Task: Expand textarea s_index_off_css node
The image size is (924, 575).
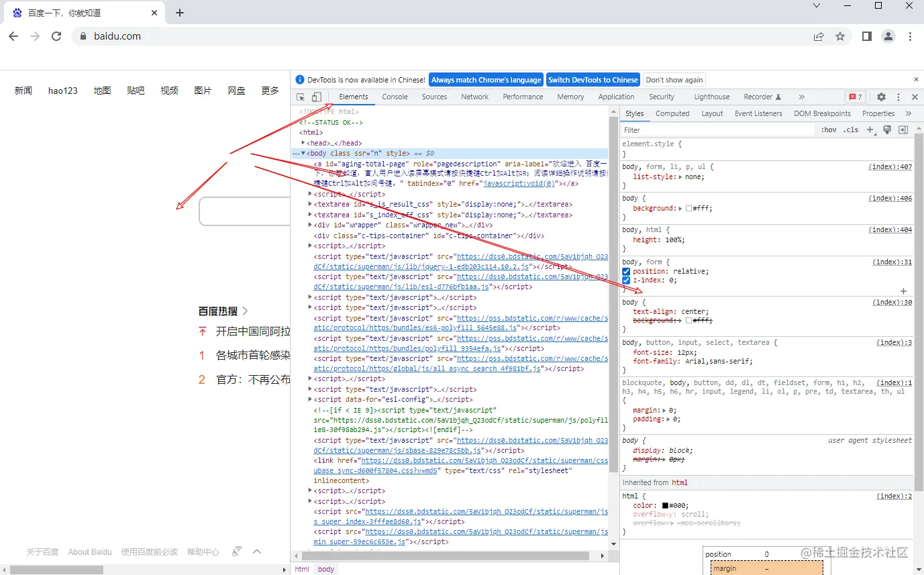Action: click(310, 215)
